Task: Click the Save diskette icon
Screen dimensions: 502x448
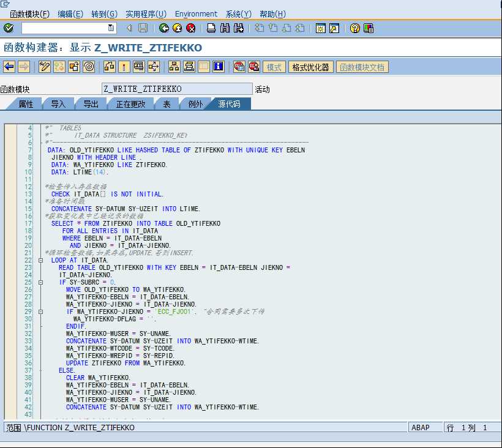Action: [x=143, y=28]
